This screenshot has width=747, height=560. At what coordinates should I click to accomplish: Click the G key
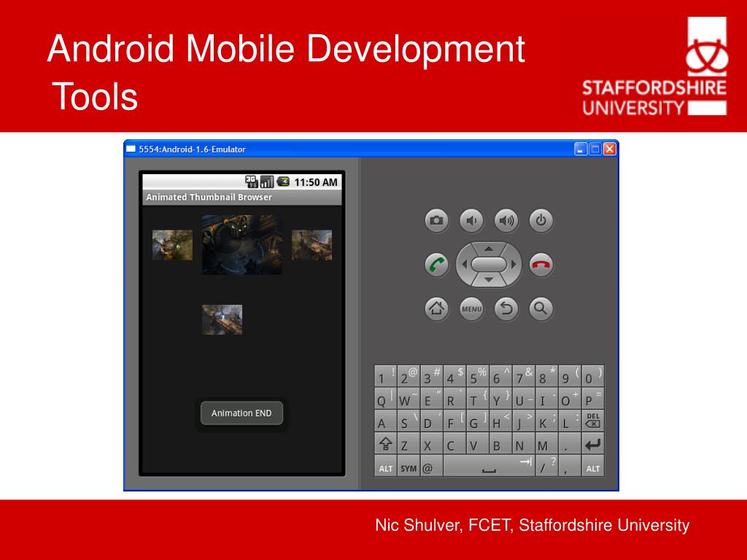[x=477, y=421]
